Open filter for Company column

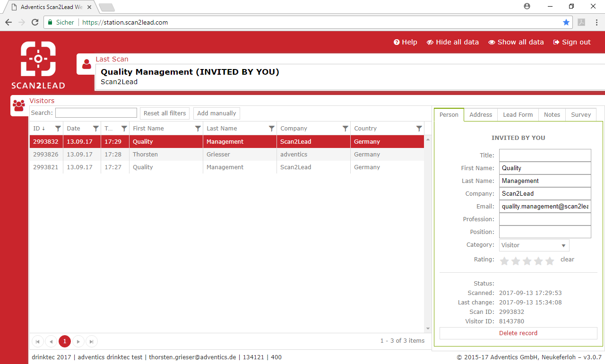[x=346, y=129]
